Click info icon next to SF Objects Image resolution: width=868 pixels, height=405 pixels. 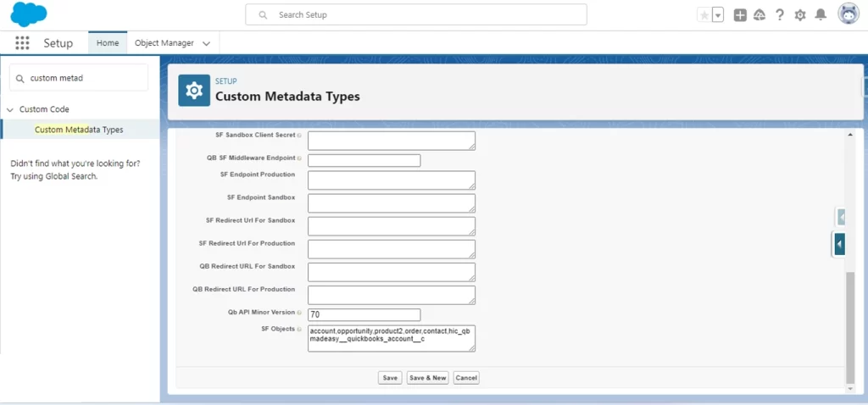299,328
